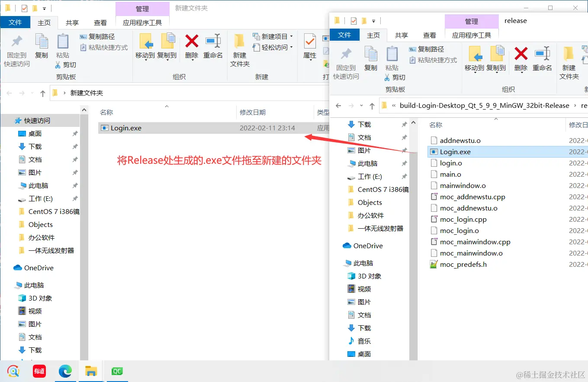Open 复制到 in release window ribbon
The height and width of the screenshot is (382, 588).
(x=496, y=59)
